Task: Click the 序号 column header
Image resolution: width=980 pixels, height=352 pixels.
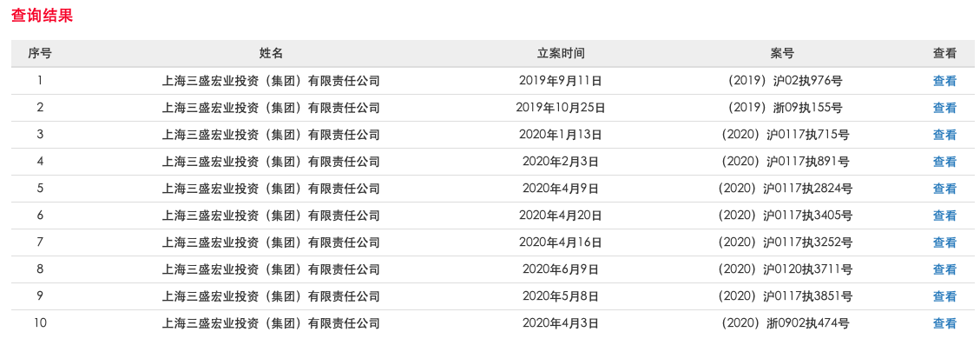Action: [x=40, y=53]
